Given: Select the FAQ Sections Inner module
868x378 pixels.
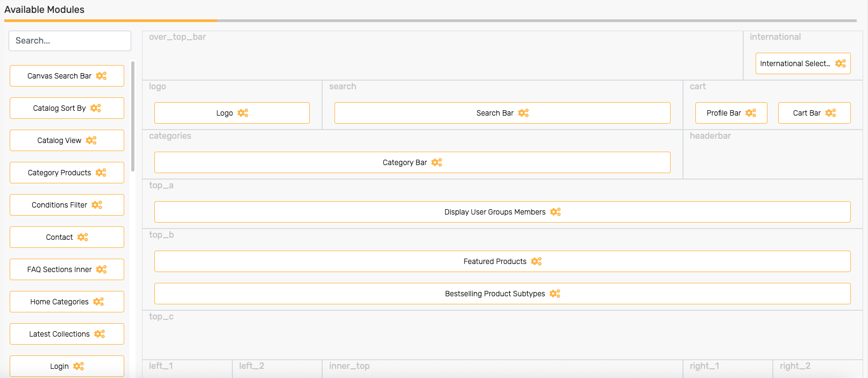Looking at the screenshot, I should [x=67, y=269].
